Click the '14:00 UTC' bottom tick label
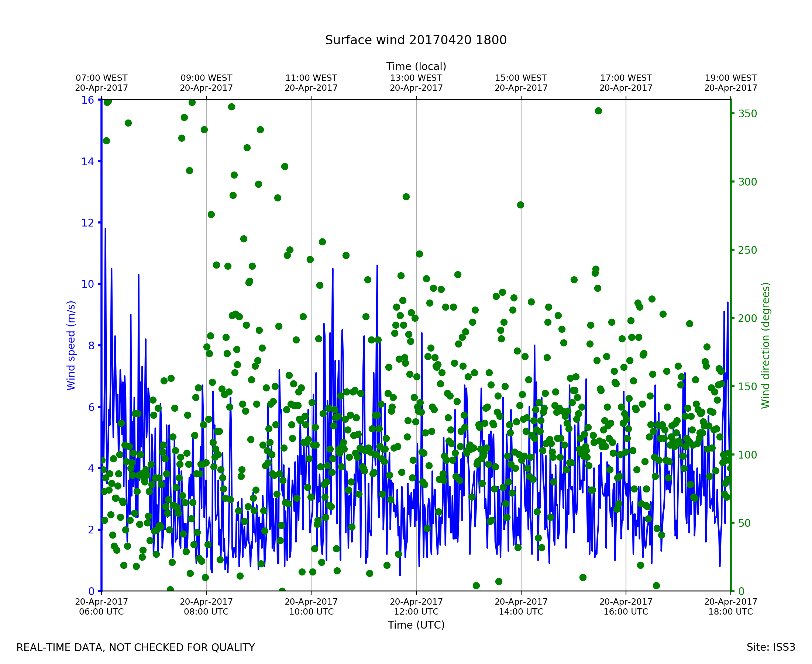 pyautogui.click(x=521, y=612)
